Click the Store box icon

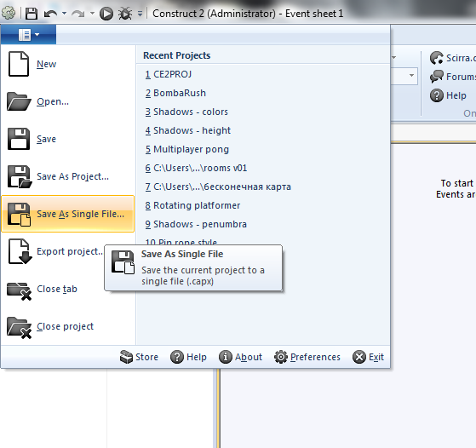pos(126,357)
